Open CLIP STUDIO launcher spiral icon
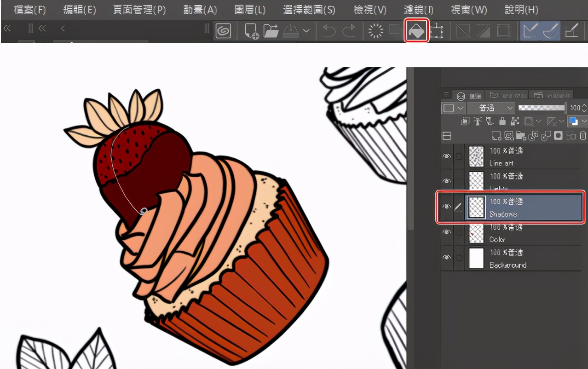 click(x=223, y=31)
